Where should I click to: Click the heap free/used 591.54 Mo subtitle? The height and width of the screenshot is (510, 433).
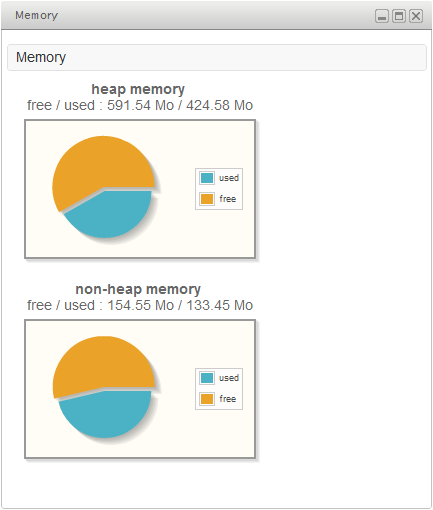pos(140,105)
